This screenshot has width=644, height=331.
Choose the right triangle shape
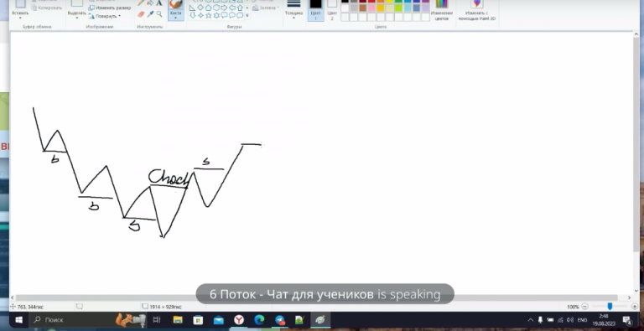[x=192, y=8]
